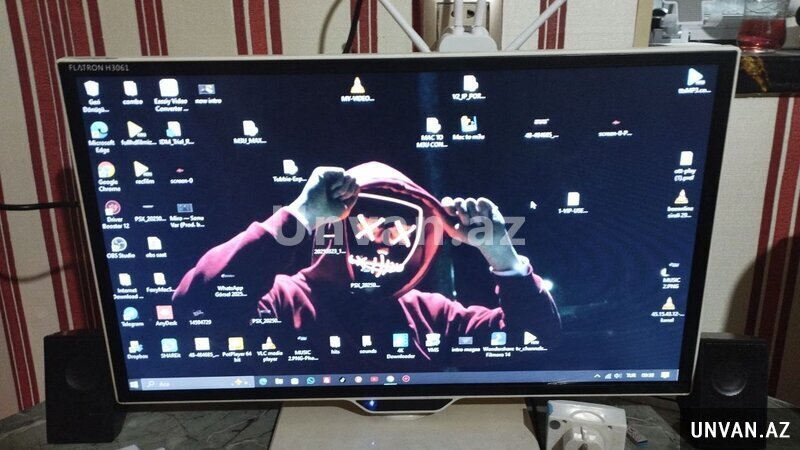Open the Telegram desktop icon
The width and height of the screenshot is (800, 450).
click(x=132, y=316)
